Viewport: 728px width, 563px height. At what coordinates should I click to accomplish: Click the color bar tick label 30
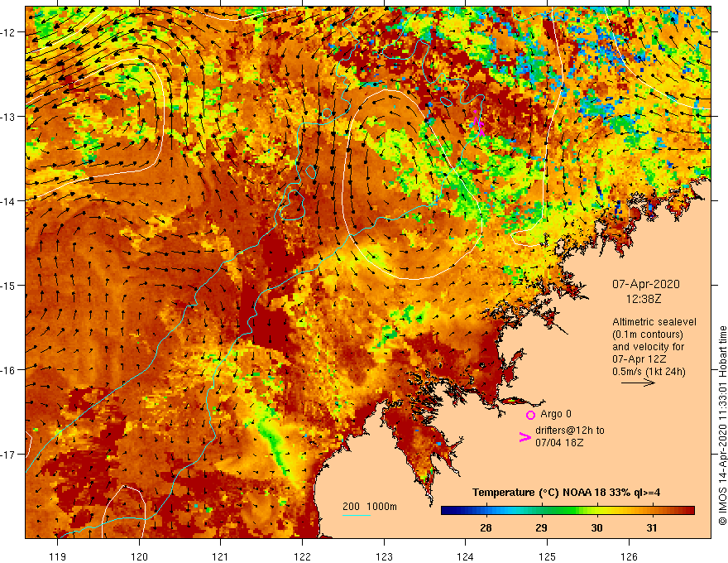pos(597,528)
